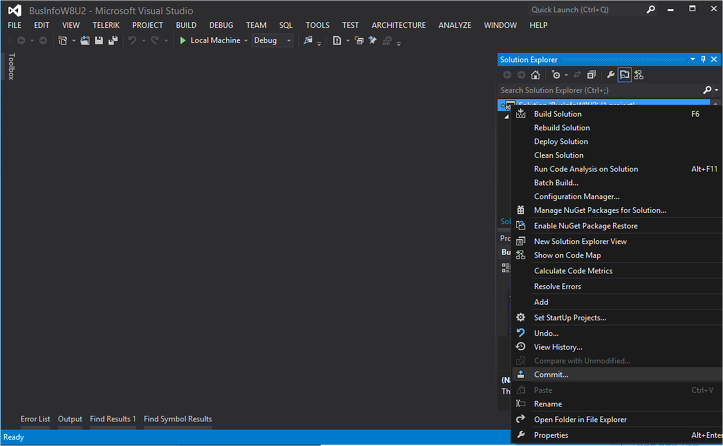This screenshot has width=723, height=446.
Task: Click the New Project toolbar icon
Action: tap(63, 41)
